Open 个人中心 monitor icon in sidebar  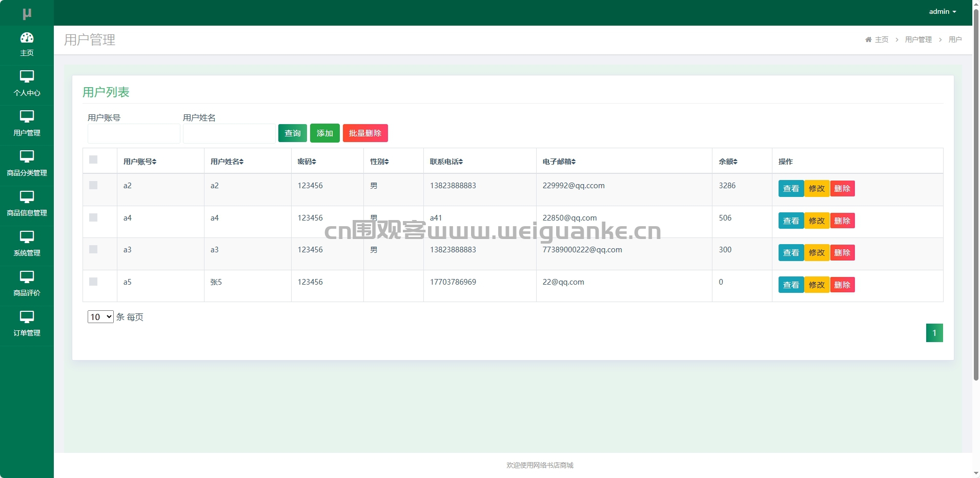(27, 76)
